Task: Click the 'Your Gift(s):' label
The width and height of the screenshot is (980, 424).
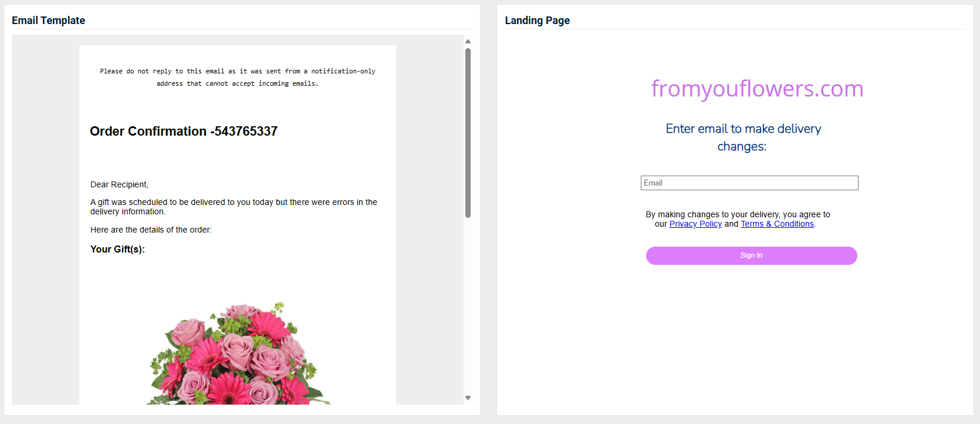Action: click(x=117, y=249)
